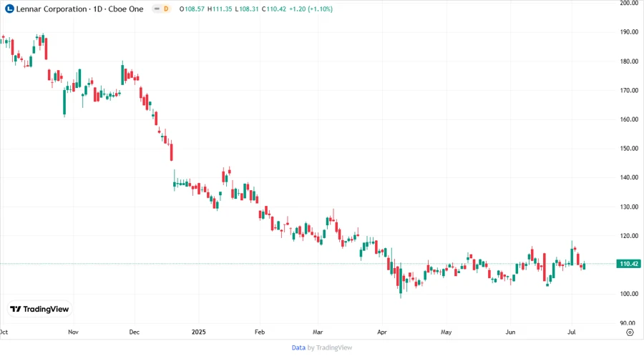Click the 130.00 price axis label
Image resolution: width=644 pixels, height=356 pixels.
point(629,207)
